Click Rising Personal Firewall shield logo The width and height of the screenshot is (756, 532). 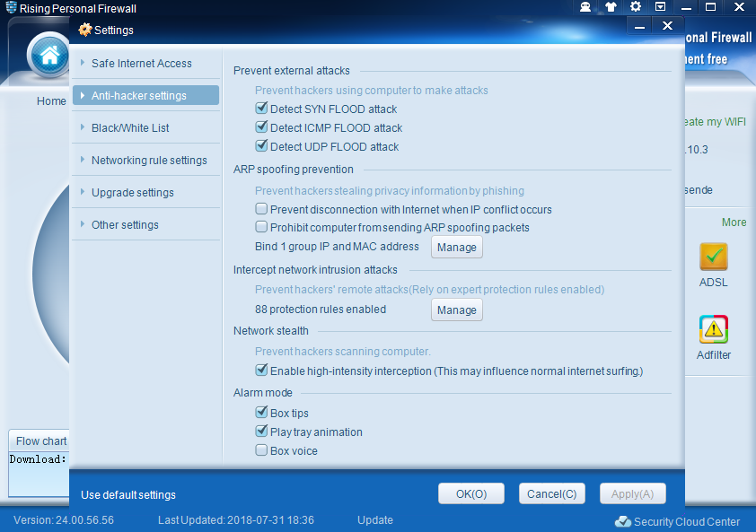pos(11,7)
